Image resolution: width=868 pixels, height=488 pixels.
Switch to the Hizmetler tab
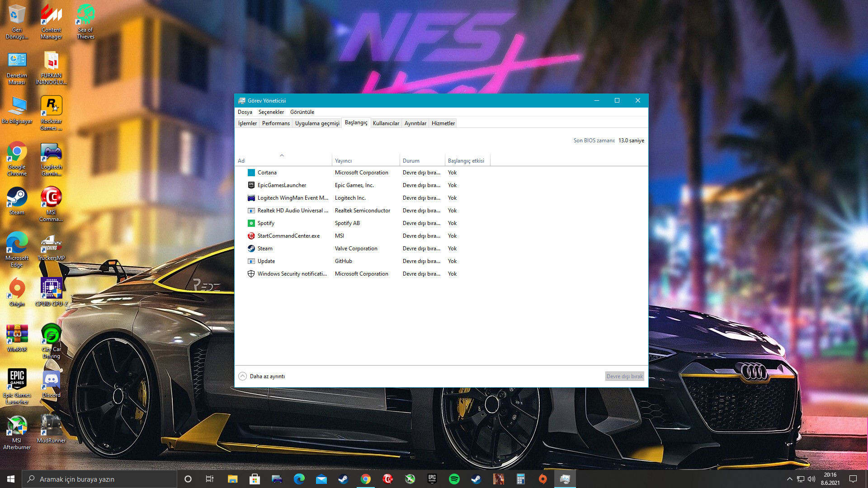coord(443,123)
